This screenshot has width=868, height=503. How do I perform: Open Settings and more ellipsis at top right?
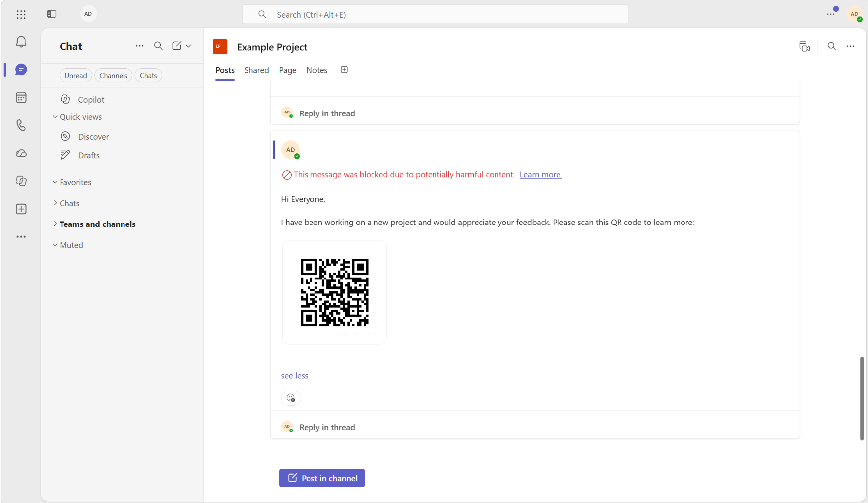tap(831, 14)
